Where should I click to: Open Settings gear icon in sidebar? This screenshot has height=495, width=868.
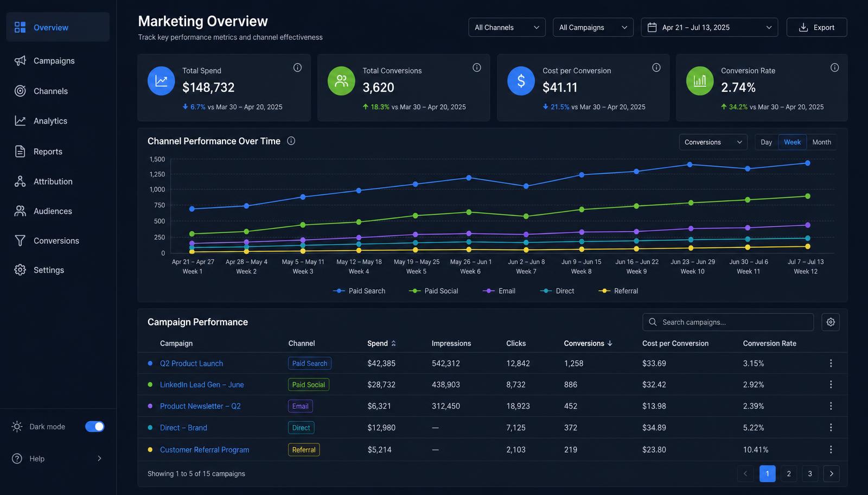tap(20, 270)
